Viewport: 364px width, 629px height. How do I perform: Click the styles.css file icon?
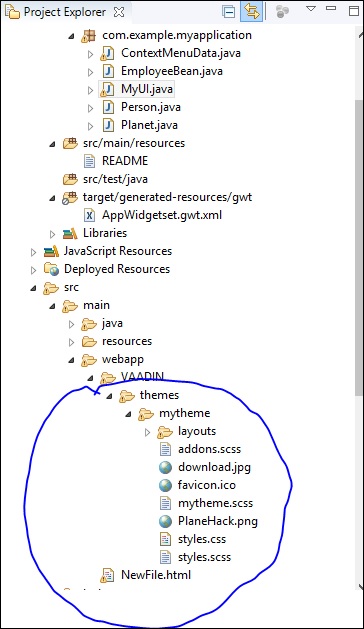pyautogui.click(x=165, y=539)
